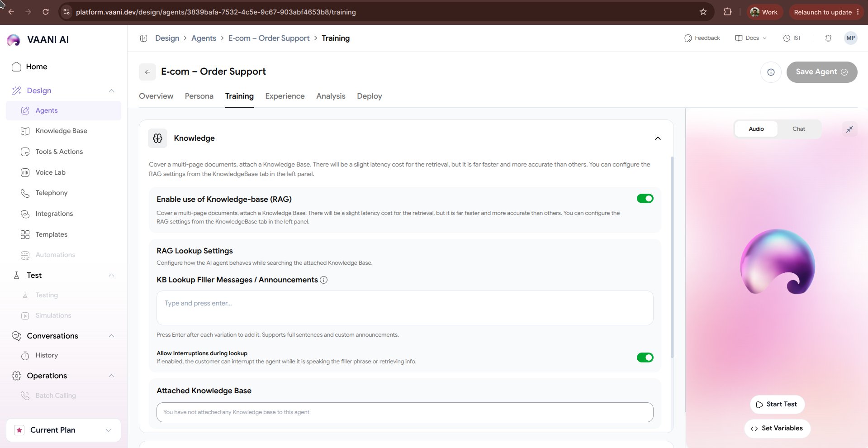868x448 pixels.
Task: Collapse the Conversations sidebar section
Action: pos(111,336)
